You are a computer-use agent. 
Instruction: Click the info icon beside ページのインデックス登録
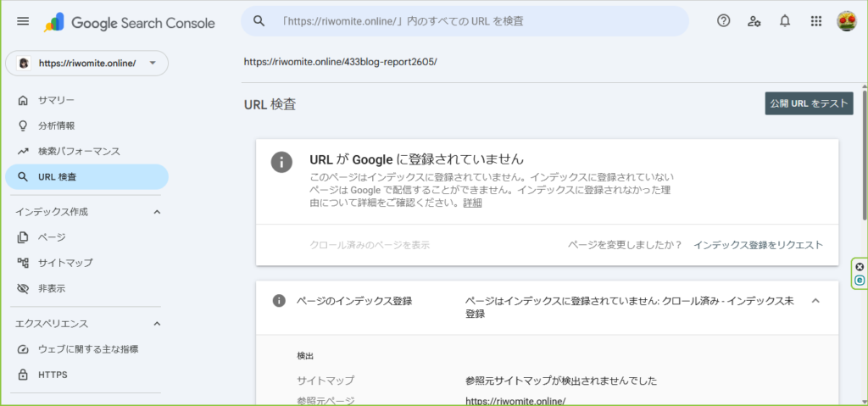pos(278,301)
